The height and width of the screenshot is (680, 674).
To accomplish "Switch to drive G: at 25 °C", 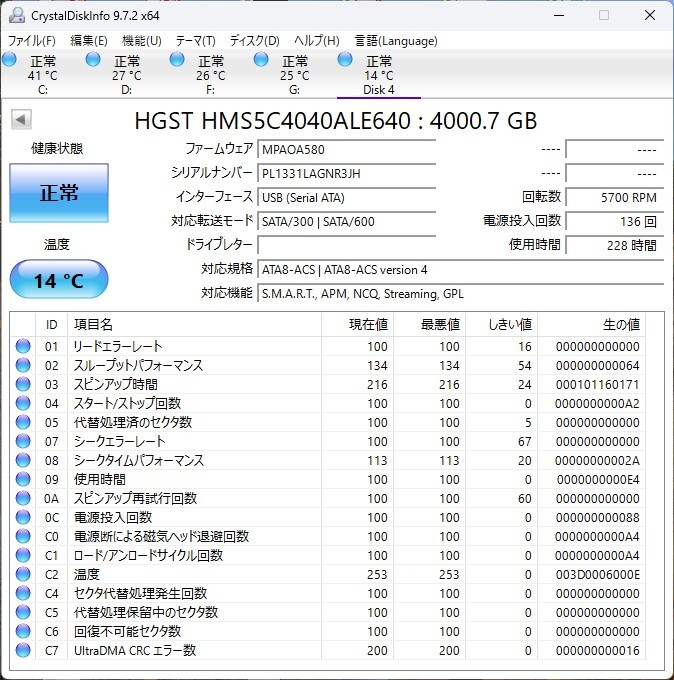I will pos(294,75).
